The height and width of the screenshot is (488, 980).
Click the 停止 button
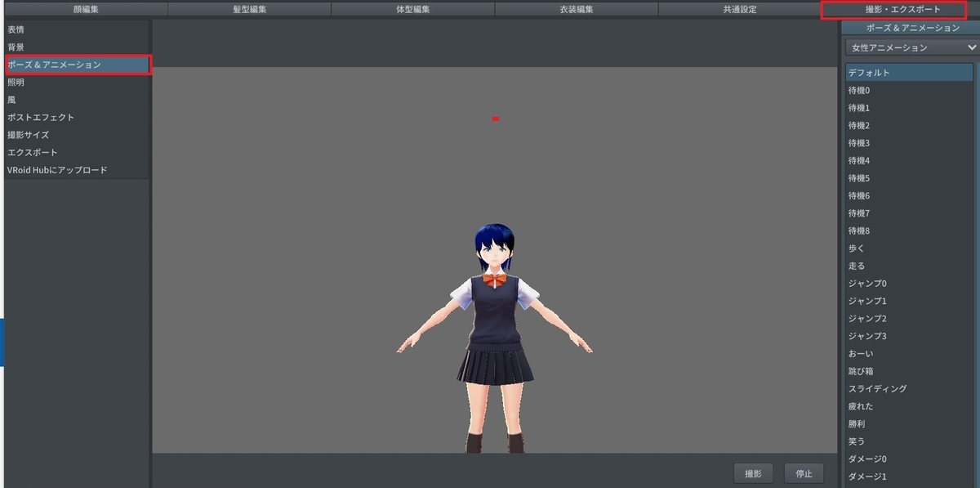tap(804, 473)
